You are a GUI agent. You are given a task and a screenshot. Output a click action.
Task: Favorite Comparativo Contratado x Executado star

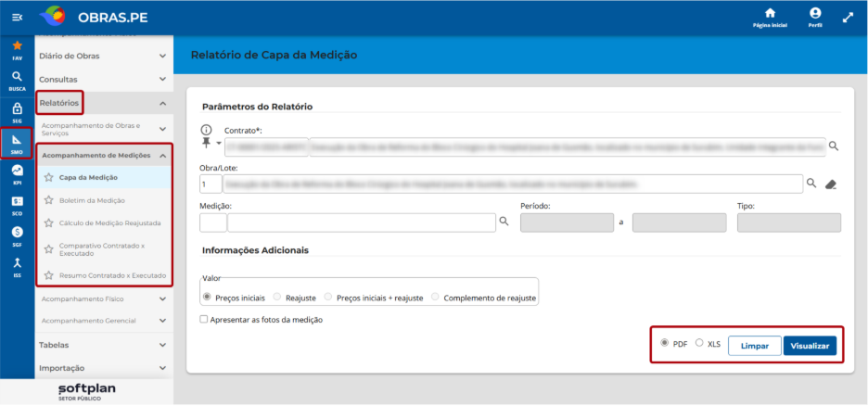coord(49,249)
